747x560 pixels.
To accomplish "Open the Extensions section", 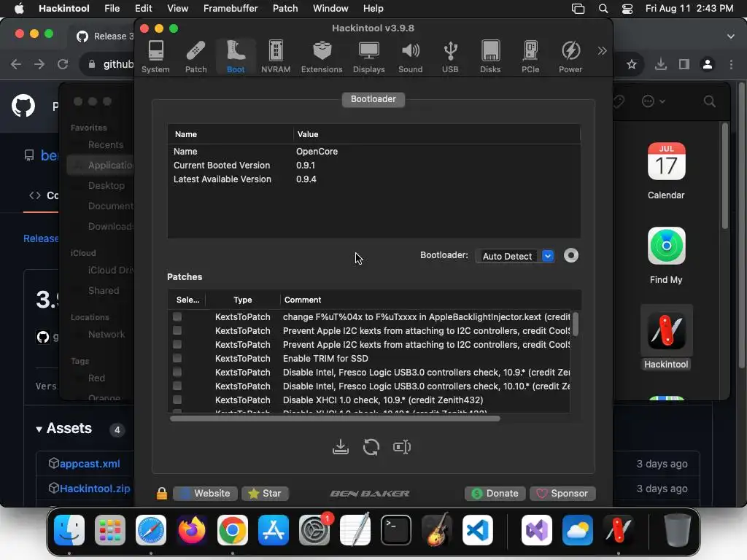I will pyautogui.click(x=322, y=57).
